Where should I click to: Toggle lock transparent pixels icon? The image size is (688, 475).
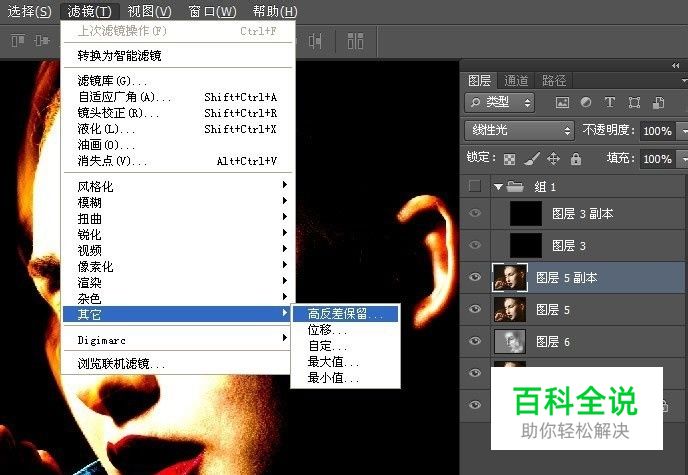pyautogui.click(x=509, y=159)
